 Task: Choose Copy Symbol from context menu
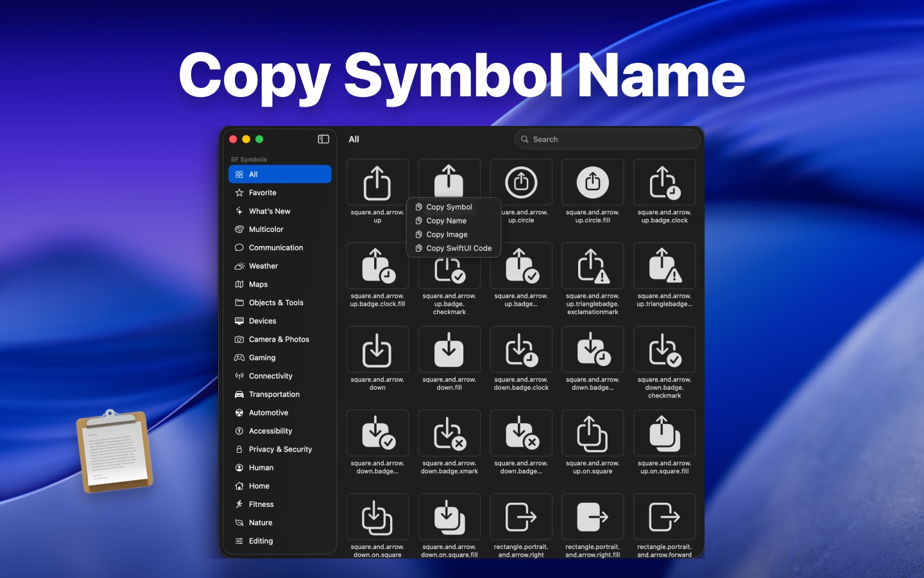tap(454, 207)
